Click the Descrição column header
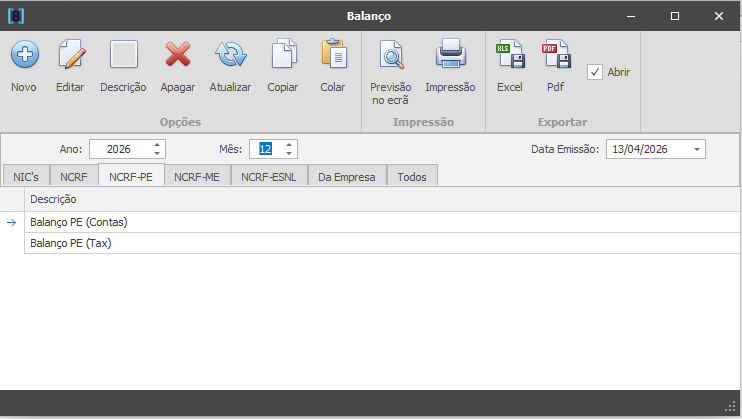The image size is (742, 419). pos(54,199)
